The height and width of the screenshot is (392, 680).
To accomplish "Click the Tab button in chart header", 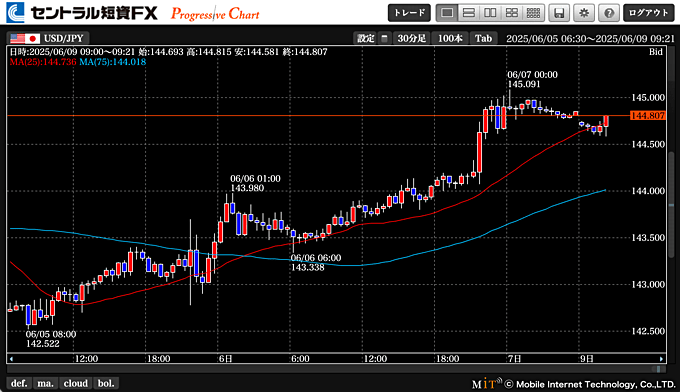I will 483,39.
